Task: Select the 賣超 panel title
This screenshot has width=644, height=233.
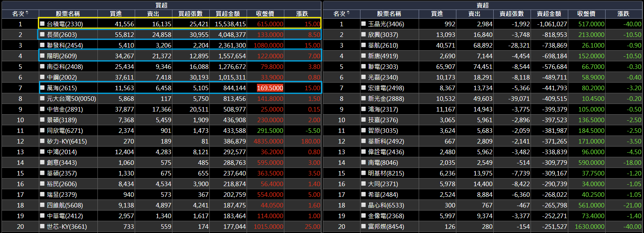Action: [483, 5]
